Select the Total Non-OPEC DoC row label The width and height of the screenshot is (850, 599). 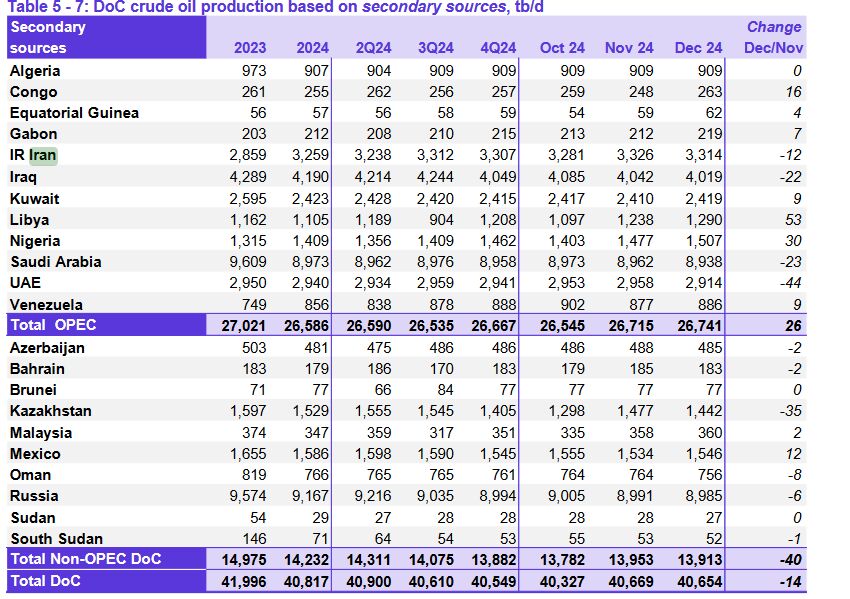coord(85,559)
